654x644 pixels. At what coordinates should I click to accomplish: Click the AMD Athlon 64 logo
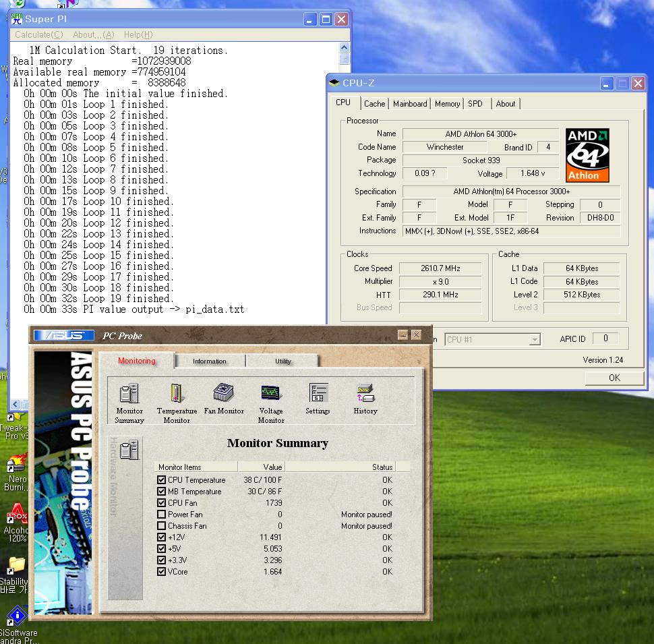[587, 155]
